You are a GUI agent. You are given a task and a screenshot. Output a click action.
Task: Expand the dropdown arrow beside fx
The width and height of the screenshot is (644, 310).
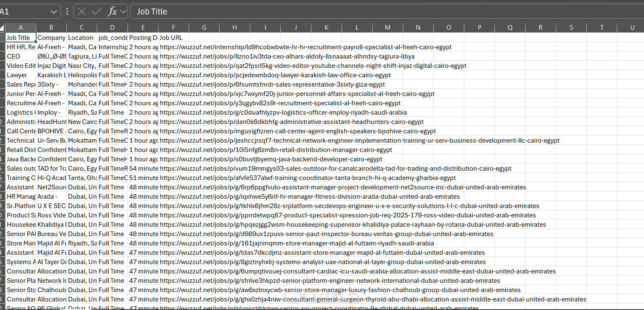pos(123,11)
